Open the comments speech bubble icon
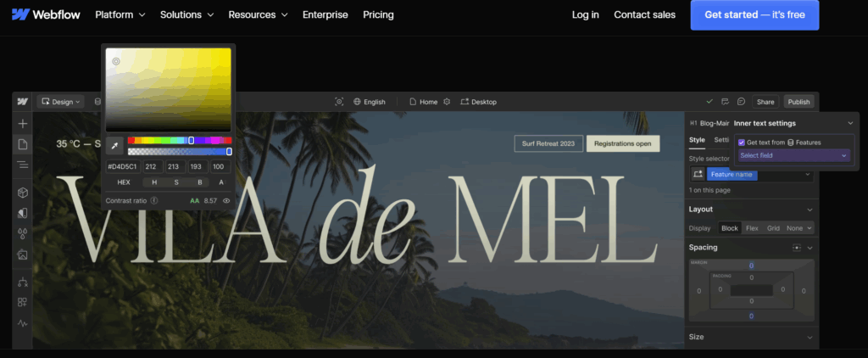The width and height of the screenshot is (868, 358). [x=741, y=102]
